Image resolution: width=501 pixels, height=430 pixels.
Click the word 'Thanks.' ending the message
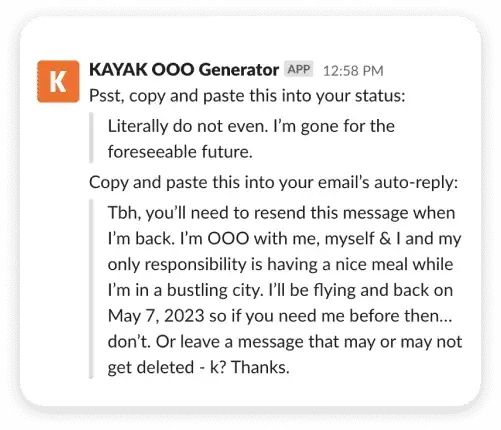click(x=260, y=367)
